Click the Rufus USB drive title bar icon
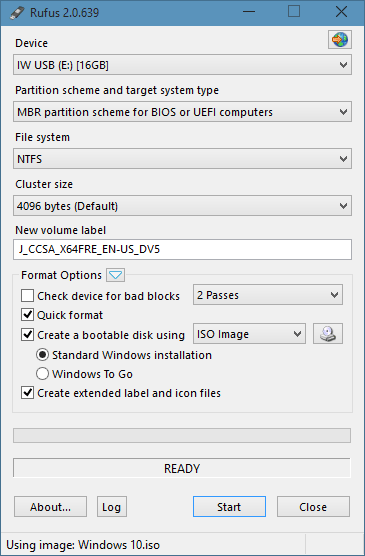The image size is (365, 556). click(x=16, y=13)
